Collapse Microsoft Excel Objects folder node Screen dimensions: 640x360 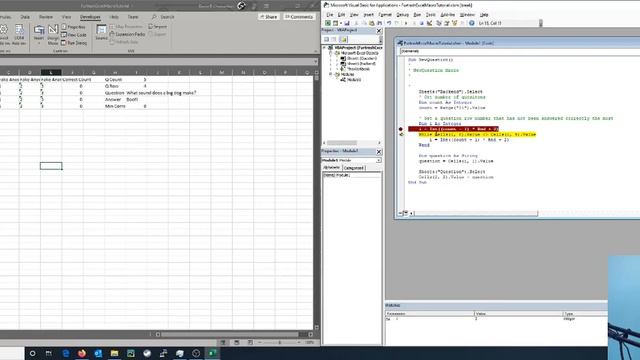point(331,53)
